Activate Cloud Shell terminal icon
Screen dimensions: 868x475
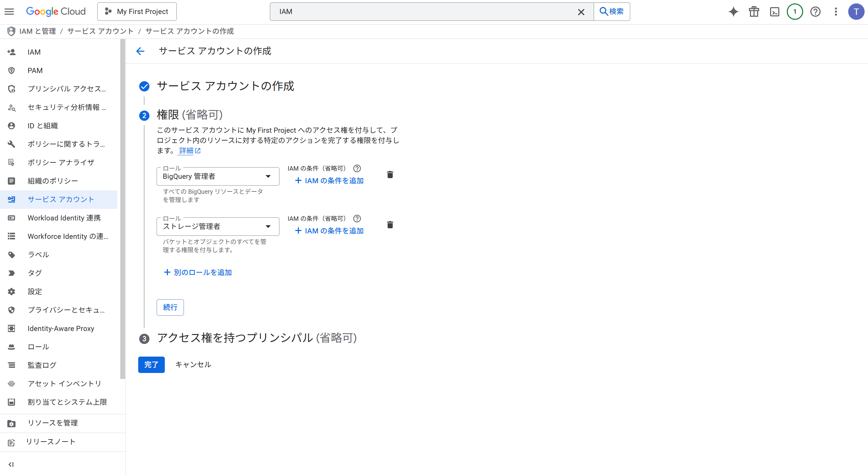[775, 12]
